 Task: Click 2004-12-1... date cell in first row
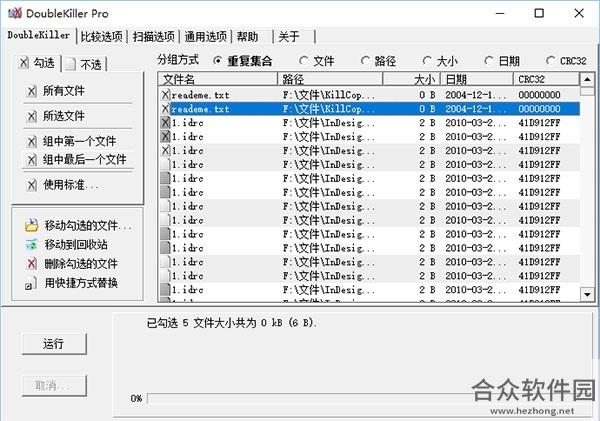click(475, 95)
